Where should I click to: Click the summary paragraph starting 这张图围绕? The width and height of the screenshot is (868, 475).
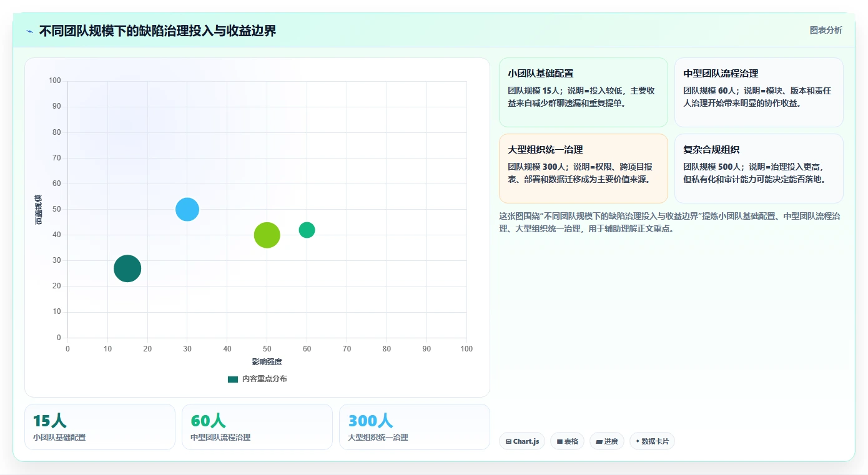tap(669, 222)
